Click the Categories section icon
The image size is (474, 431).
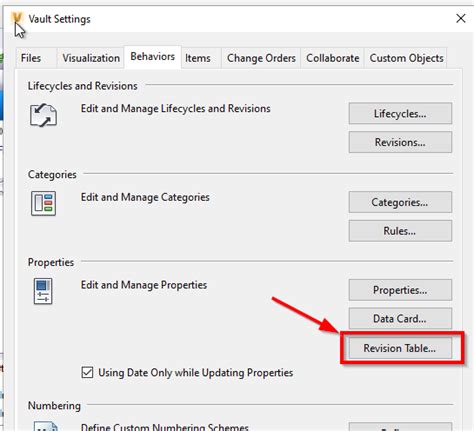point(43,203)
